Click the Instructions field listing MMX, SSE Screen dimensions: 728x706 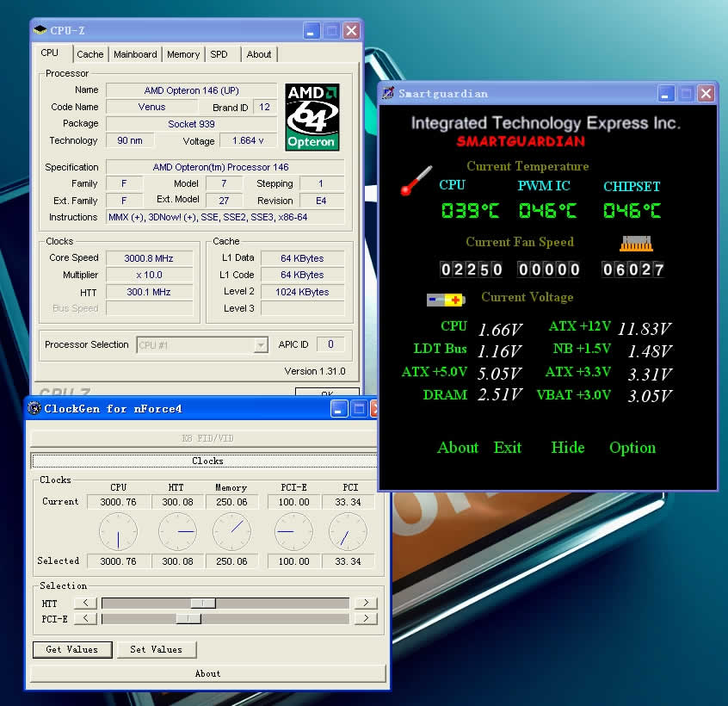(x=225, y=217)
